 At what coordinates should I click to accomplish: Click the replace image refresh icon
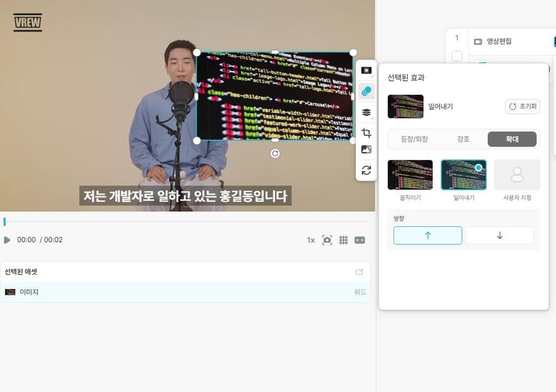(x=366, y=170)
